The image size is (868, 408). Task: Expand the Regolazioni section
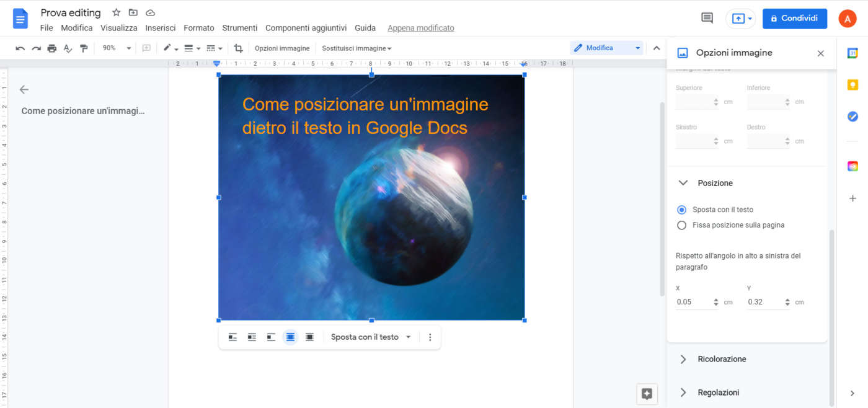tap(718, 392)
